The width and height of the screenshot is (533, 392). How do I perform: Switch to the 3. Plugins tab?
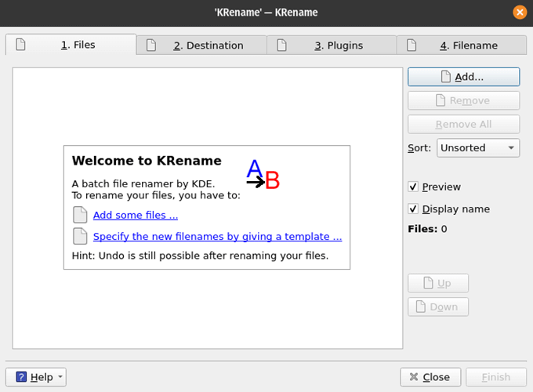pyautogui.click(x=332, y=45)
